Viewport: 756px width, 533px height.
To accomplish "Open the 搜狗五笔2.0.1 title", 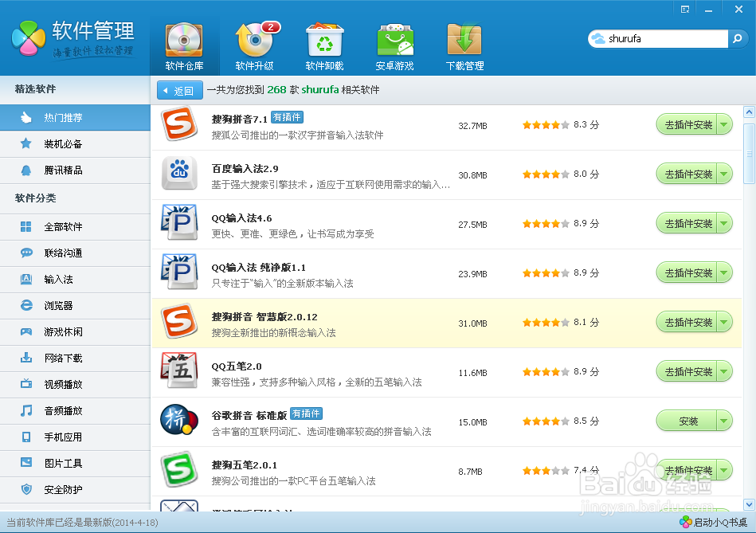I will 245,465.
